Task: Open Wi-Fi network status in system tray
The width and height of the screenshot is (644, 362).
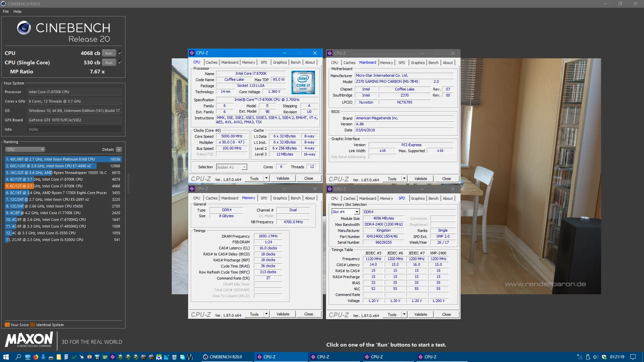Action: pos(580,357)
